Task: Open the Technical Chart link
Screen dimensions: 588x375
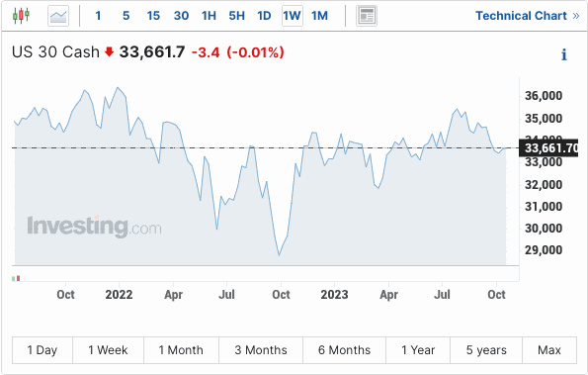Action: click(x=528, y=16)
